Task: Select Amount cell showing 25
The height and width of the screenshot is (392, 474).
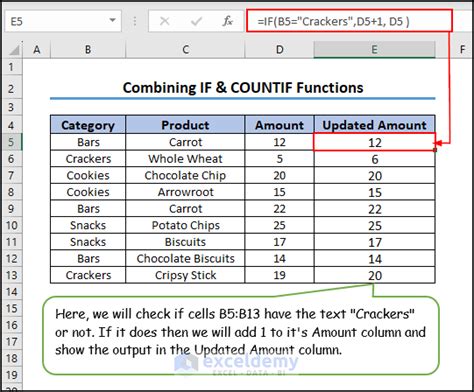Action: pos(279,225)
